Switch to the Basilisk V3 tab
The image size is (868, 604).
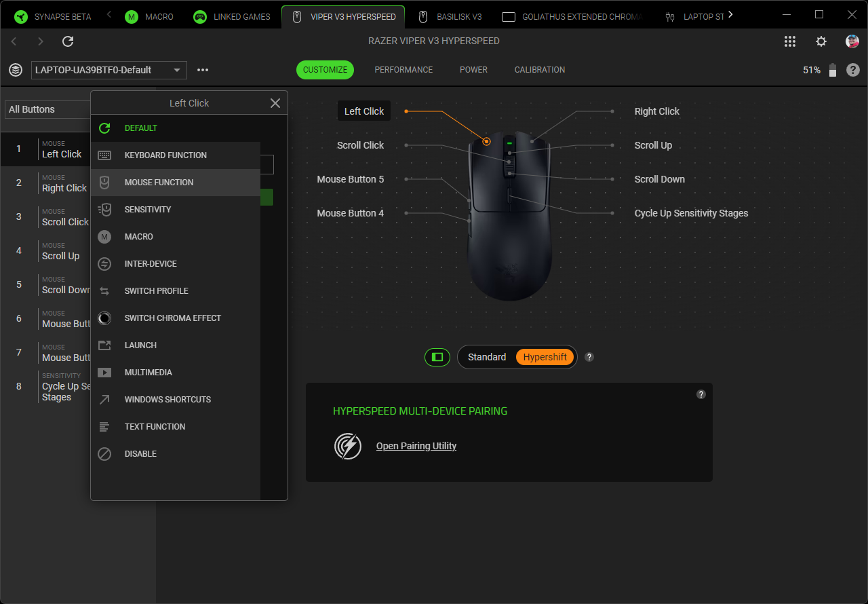[450, 17]
